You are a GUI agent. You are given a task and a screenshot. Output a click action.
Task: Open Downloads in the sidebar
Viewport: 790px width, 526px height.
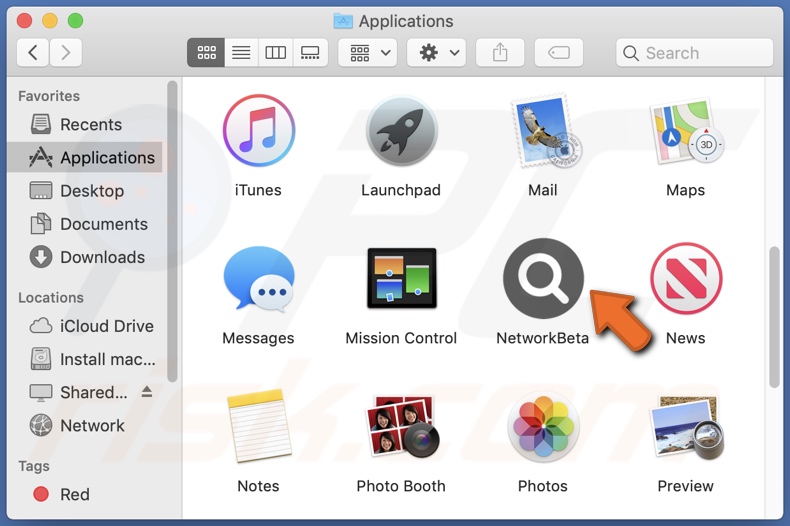[85, 257]
